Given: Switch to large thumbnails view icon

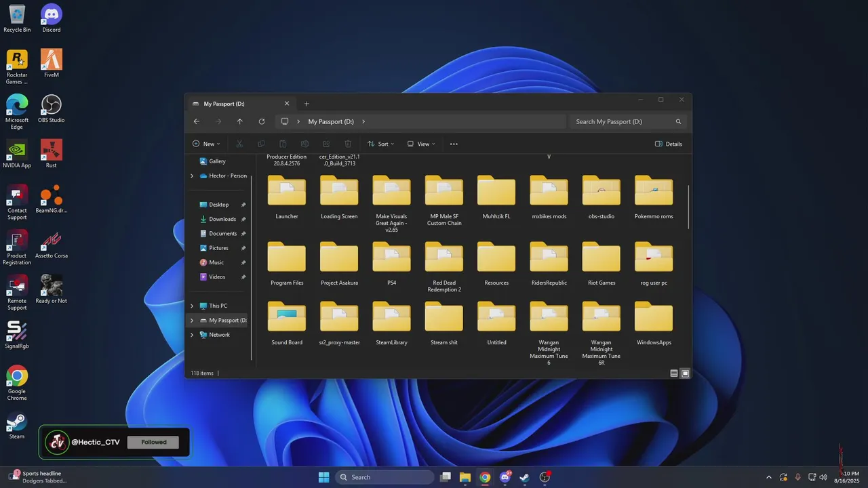Looking at the screenshot, I should 686,373.
